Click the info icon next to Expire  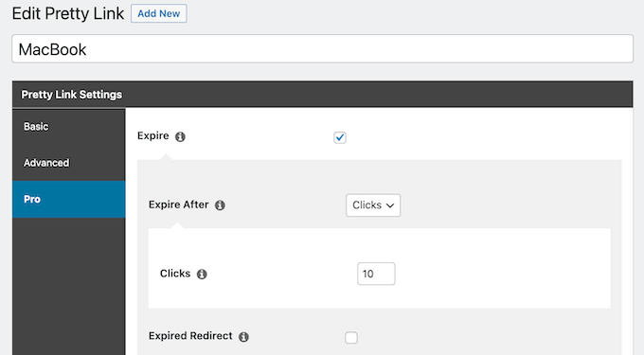[x=180, y=136]
